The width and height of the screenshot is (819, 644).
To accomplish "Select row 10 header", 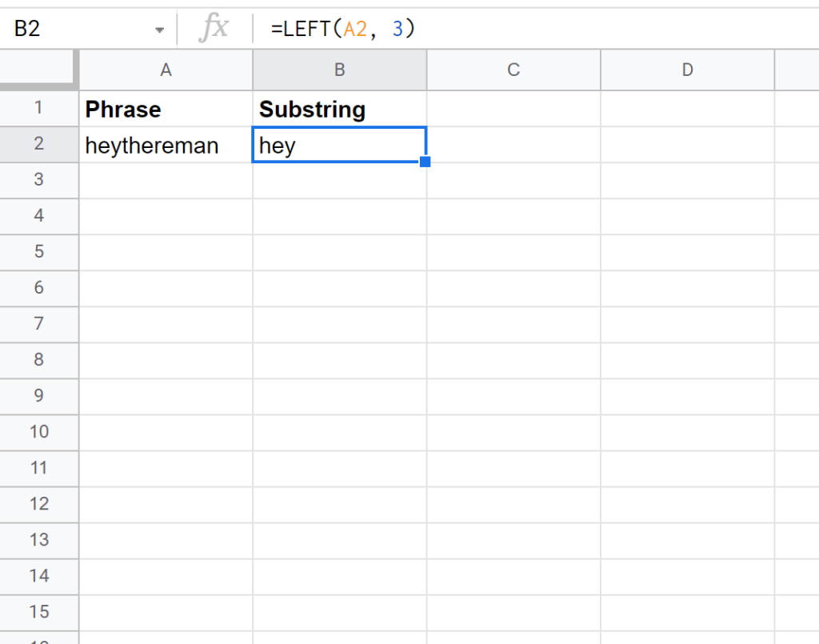I will (39, 432).
